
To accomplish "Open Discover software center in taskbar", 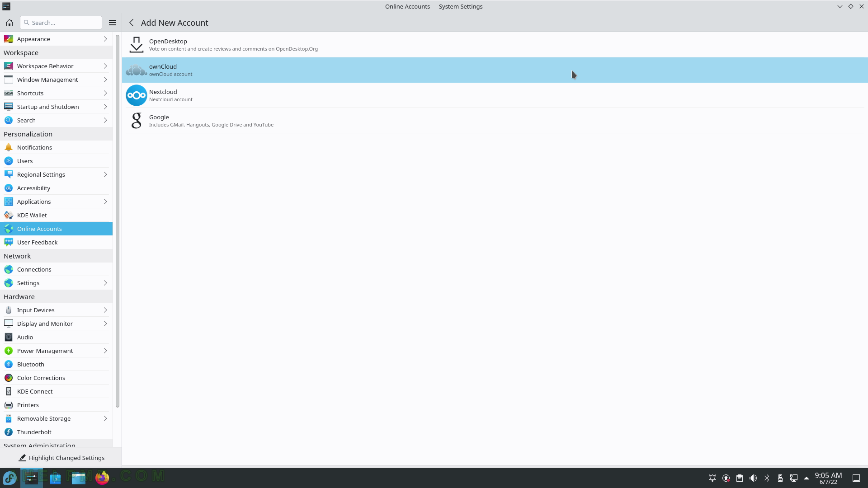I will [55, 478].
